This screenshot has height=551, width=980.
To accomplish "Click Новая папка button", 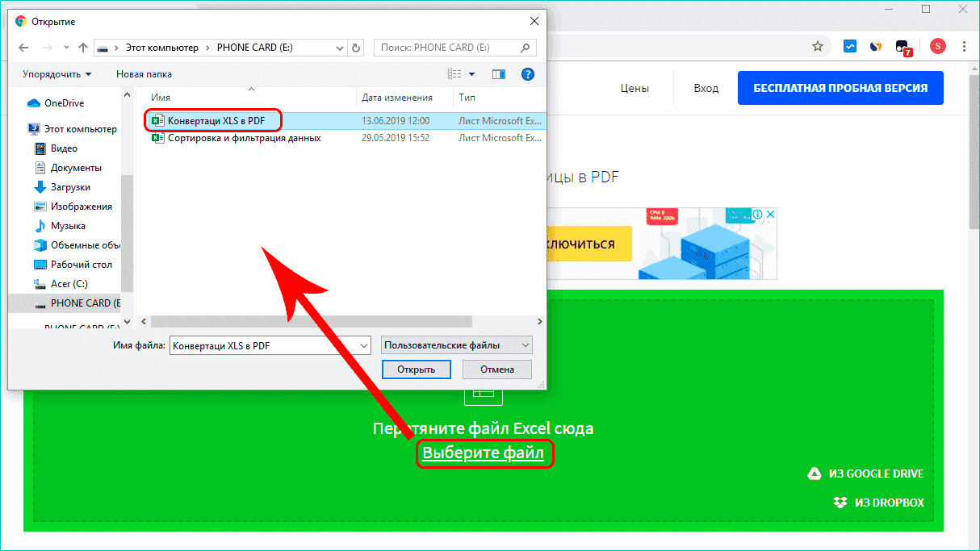I will [x=144, y=74].
